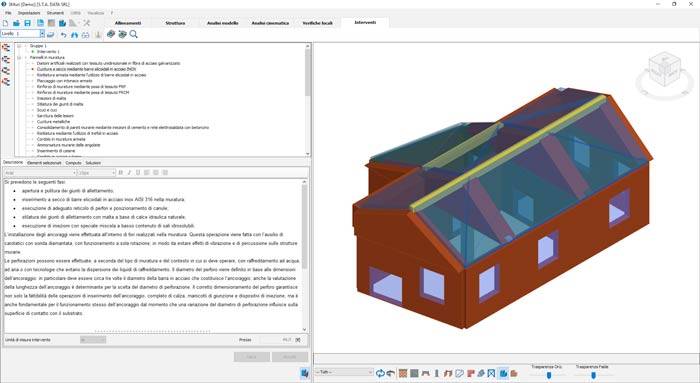The height and width of the screenshot is (383, 700).
Task: Click the open project folder icon
Action: pos(17,23)
